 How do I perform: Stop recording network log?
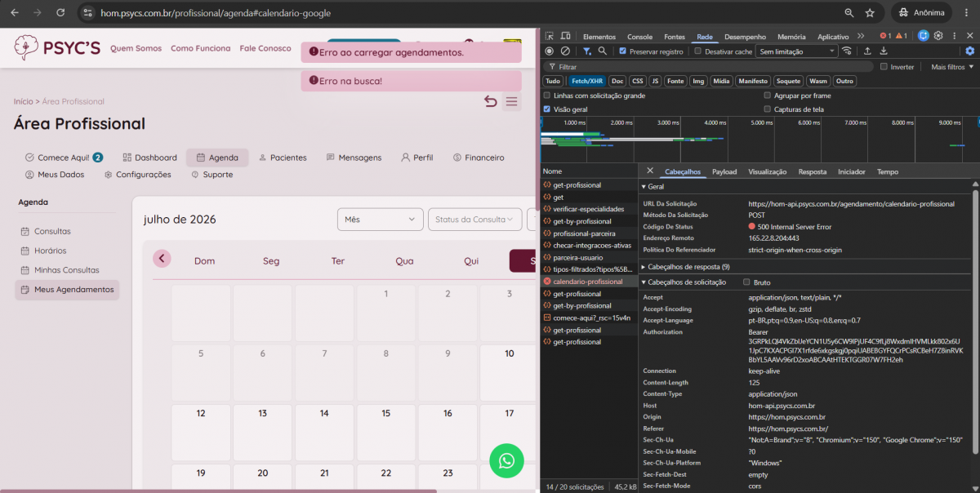[x=550, y=51]
